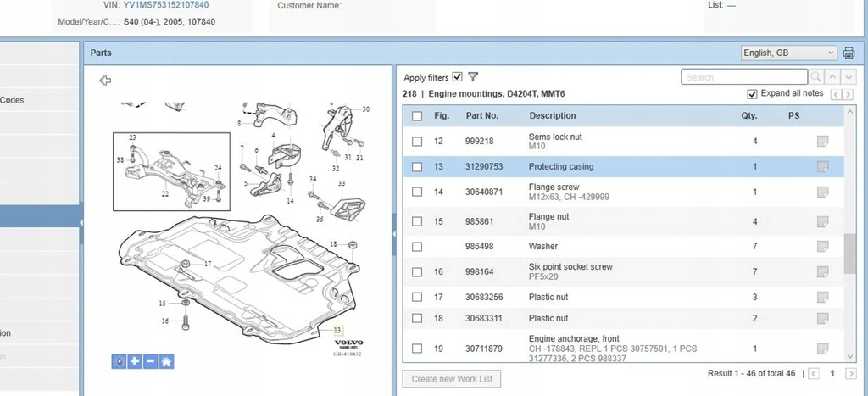Sort by the Fig. column header
The image size is (868, 396).
pos(442,116)
